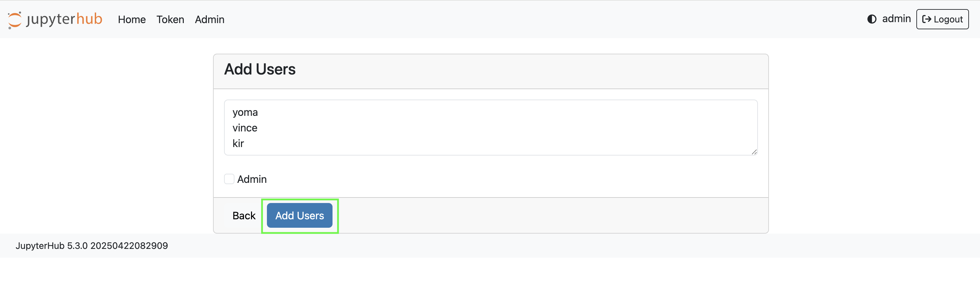980x285 pixels.
Task: Toggle dark mode with the half-circle icon
Action: point(872,20)
